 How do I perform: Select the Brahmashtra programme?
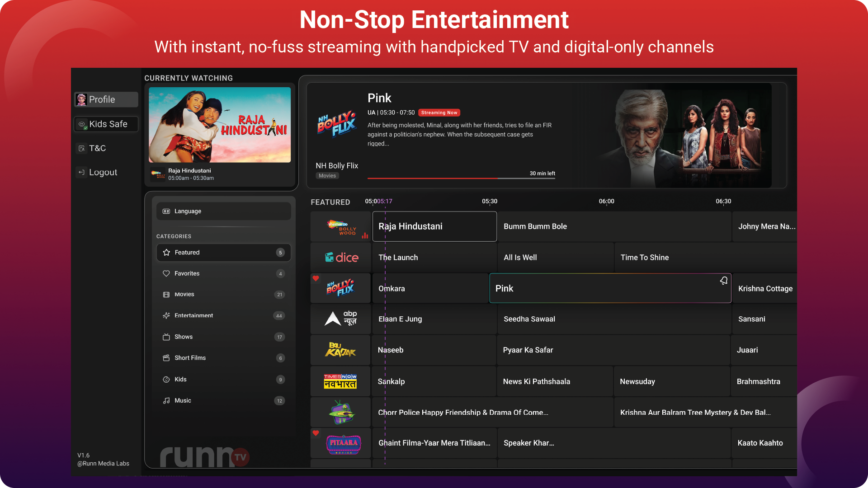coord(764,381)
